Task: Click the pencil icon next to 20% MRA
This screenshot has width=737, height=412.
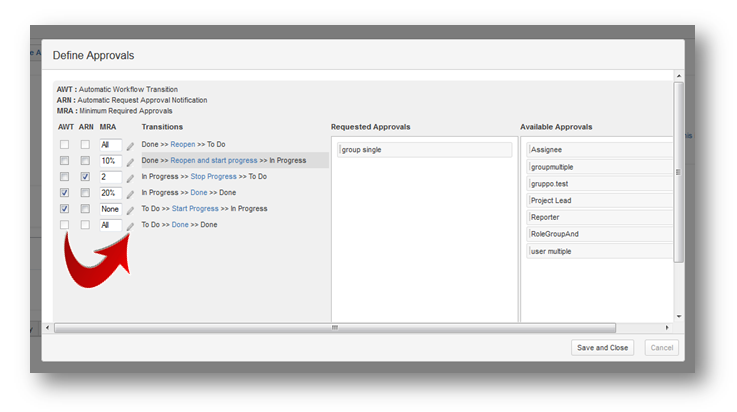Action: coord(130,194)
